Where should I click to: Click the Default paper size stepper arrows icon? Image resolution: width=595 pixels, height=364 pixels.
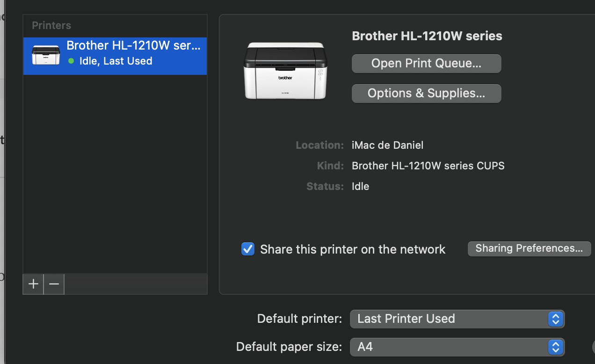[556, 347]
